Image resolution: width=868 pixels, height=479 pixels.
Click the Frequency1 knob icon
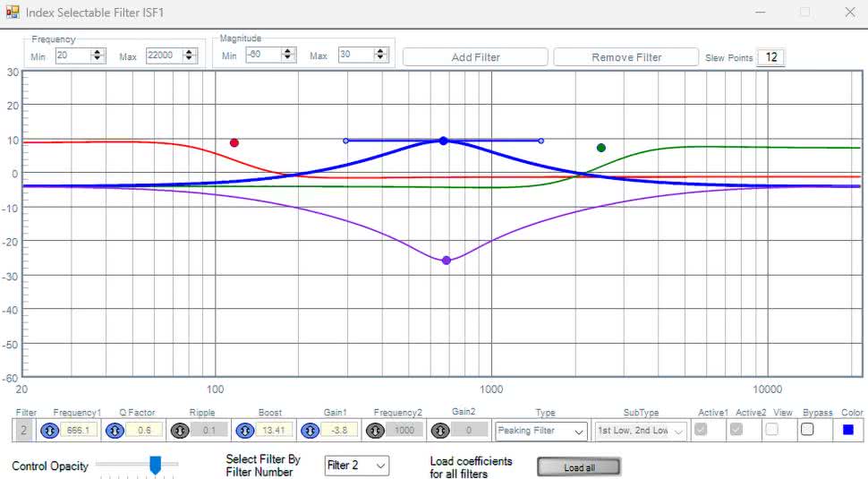click(50, 431)
